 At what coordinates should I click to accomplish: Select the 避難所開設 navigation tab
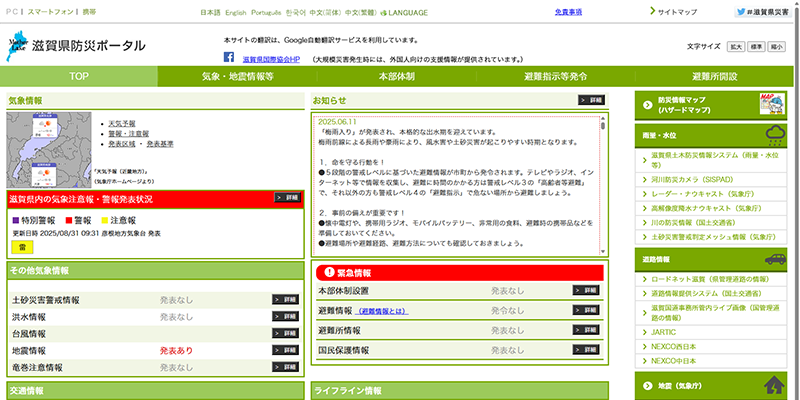click(x=714, y=77)
